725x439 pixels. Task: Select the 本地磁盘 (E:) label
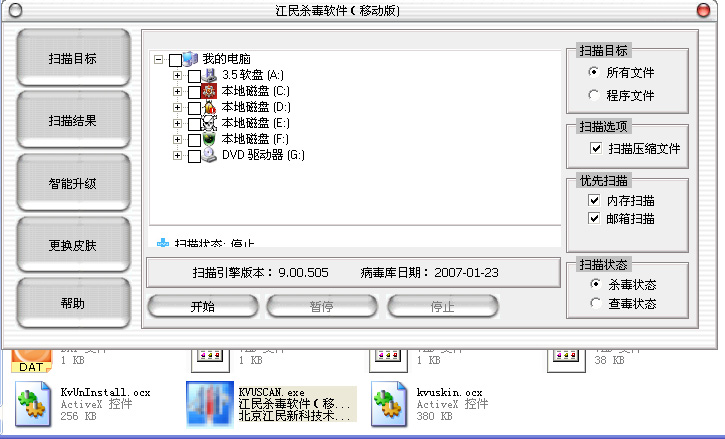coord(256,123)
